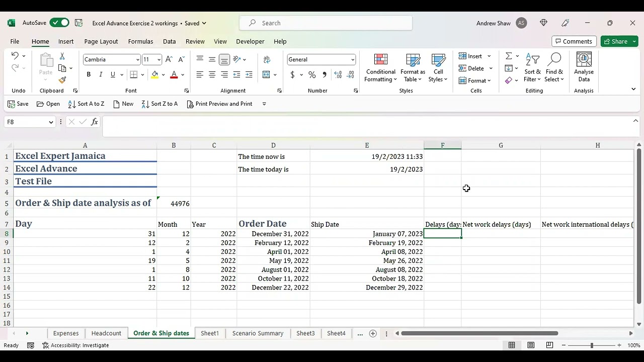Click the zoom slider handle
The image size is (644, 362).
click(592, 345)
